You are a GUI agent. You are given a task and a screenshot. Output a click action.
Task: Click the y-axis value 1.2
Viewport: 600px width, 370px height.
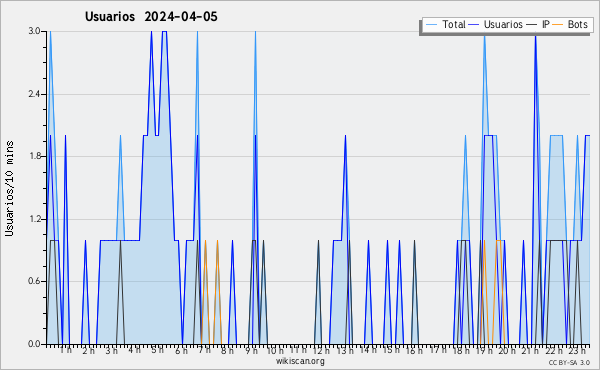[x=34, y=219]
